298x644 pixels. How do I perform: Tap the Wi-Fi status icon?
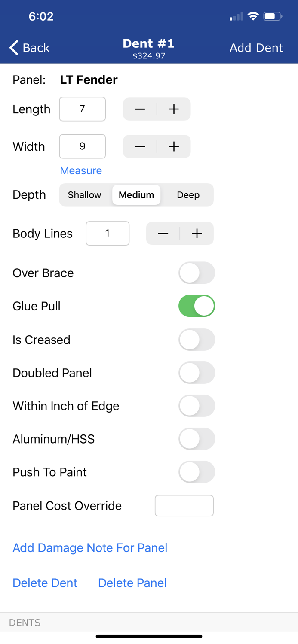click(x=253, y=17)
